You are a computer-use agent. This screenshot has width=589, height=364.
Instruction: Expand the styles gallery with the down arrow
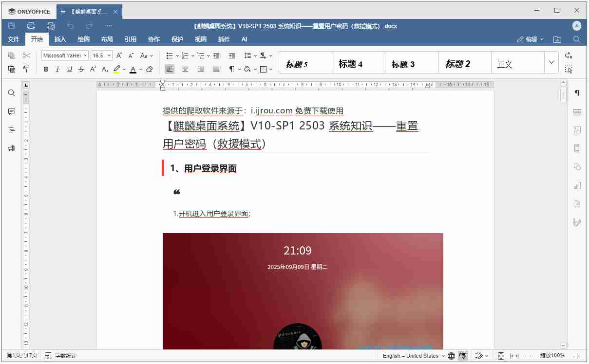click(551, 62)
